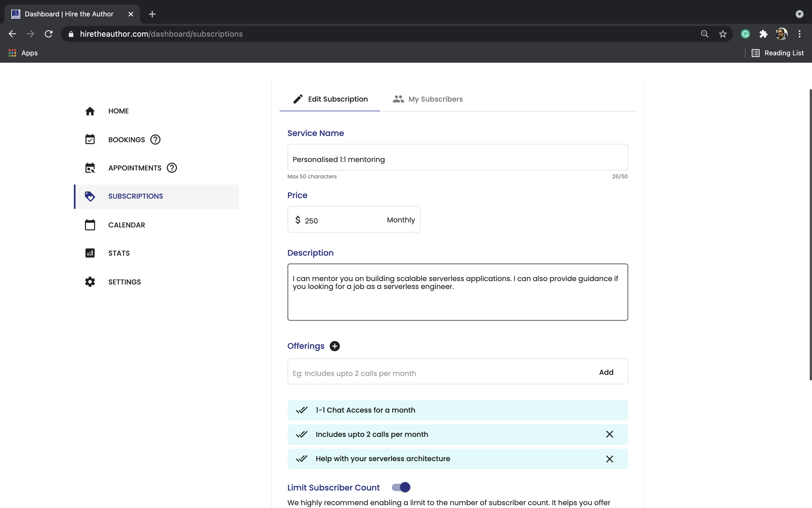812x508 pixels.
Task: Click the Home house icon in sidebar
Action: point(90,111)
